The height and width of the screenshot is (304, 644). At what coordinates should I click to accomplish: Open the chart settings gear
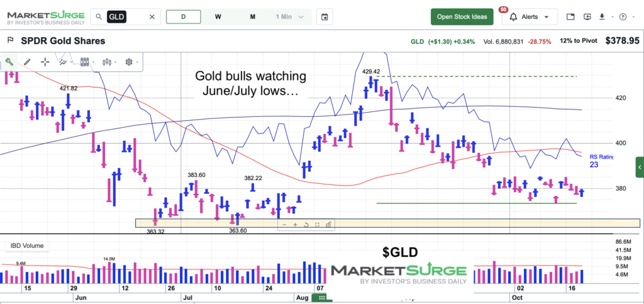[129, 62]
